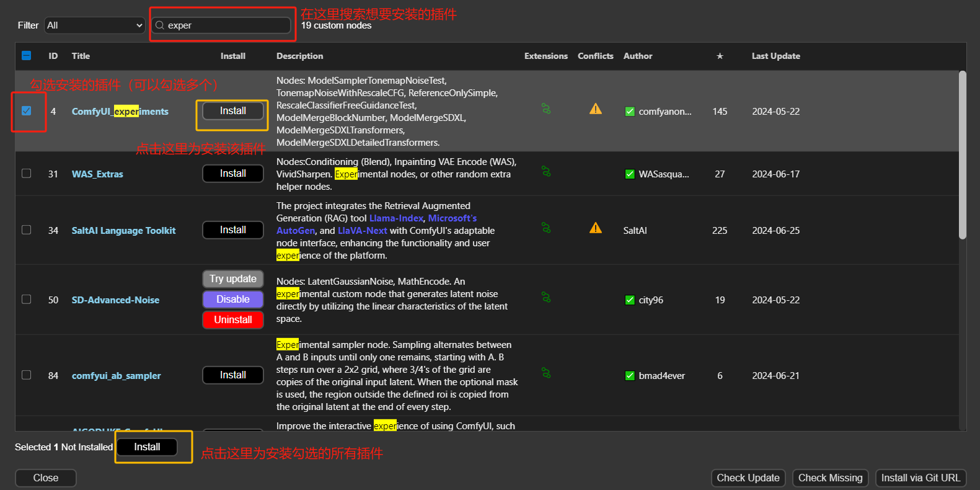This screenshot has width=980, height=490.
Task: Click the star rating column header
Action: tap(720, 56)
